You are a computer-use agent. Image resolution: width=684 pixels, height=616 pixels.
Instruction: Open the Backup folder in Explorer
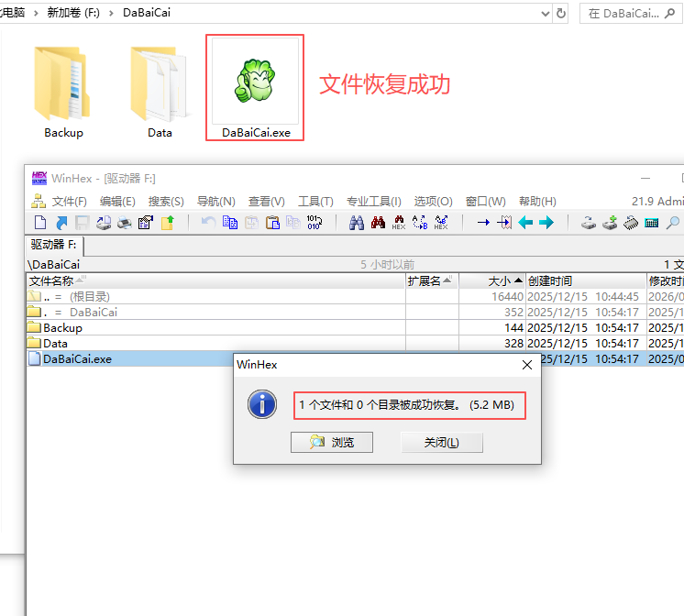63,92
